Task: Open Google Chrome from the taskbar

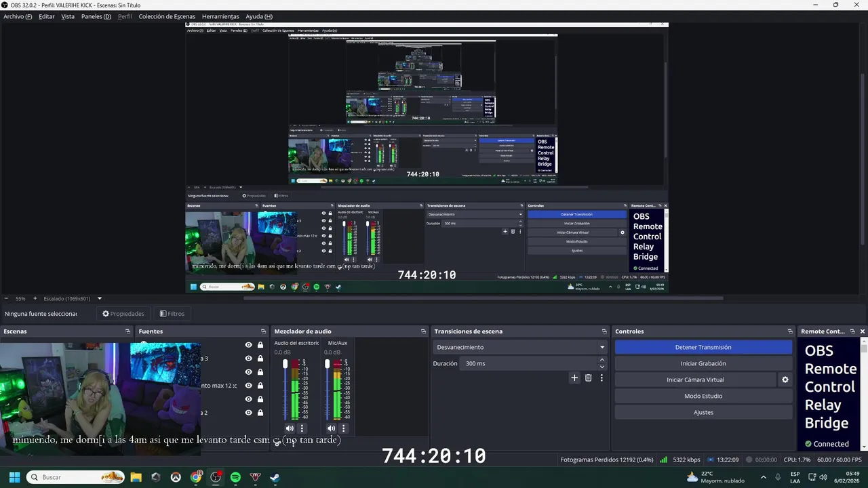Action: (196, 477)
